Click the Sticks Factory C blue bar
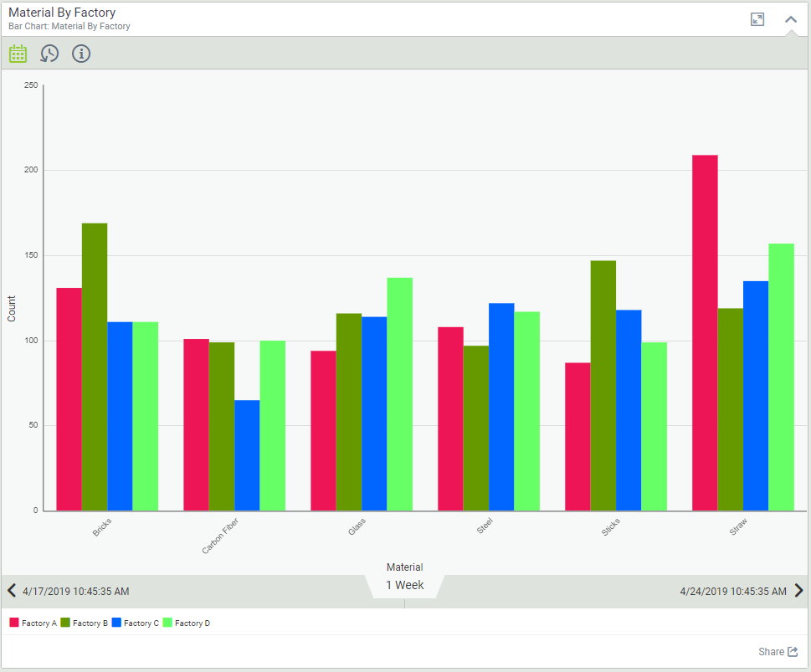This screenshot has width=811, height=672. pyautogui.click(x=629, y=410)
